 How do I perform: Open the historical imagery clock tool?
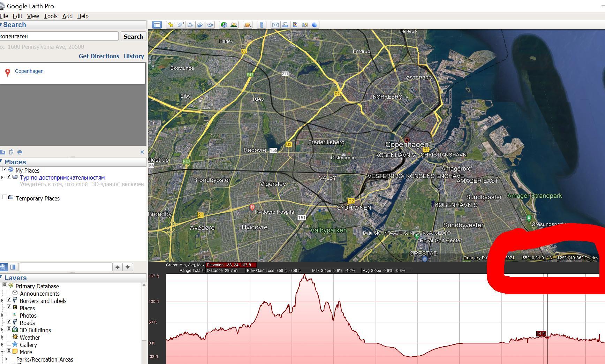click(224, 25)
